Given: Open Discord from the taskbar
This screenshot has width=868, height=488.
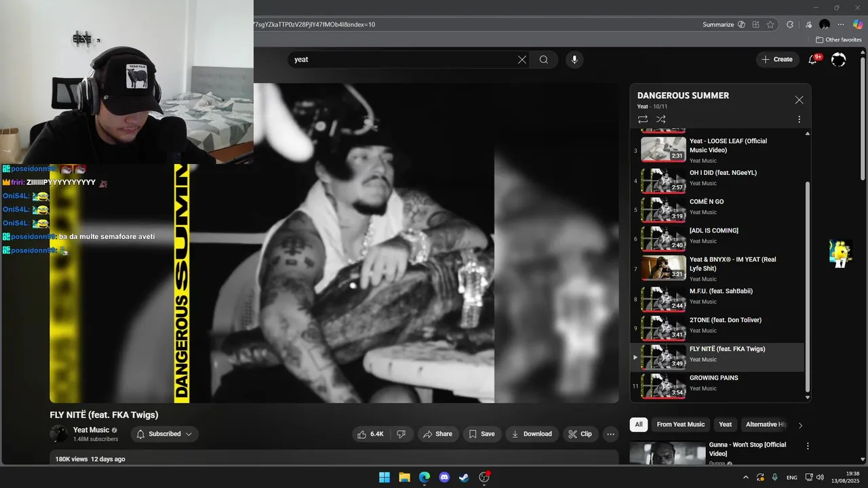Looking at the screenshot, I should coord(444,477).
